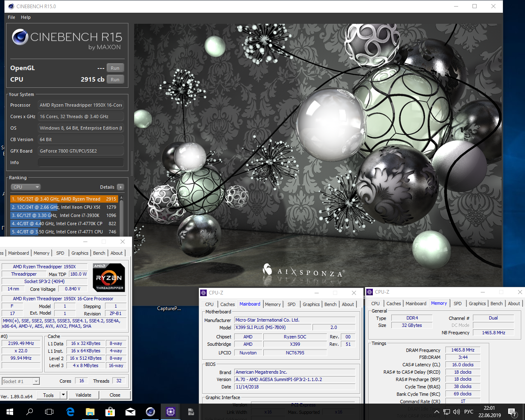
Task: Open the Windows Start menu
Action: click(x=10, y=412)
